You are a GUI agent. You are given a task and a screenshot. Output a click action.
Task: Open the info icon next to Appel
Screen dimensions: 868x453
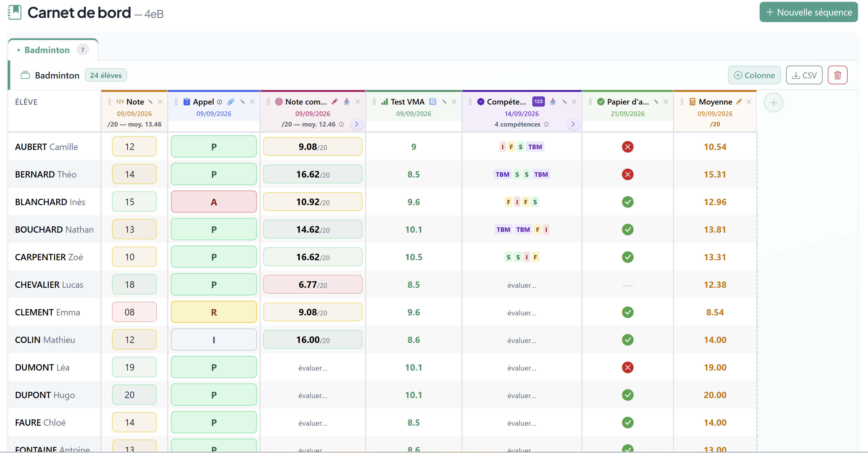(219, 102)
